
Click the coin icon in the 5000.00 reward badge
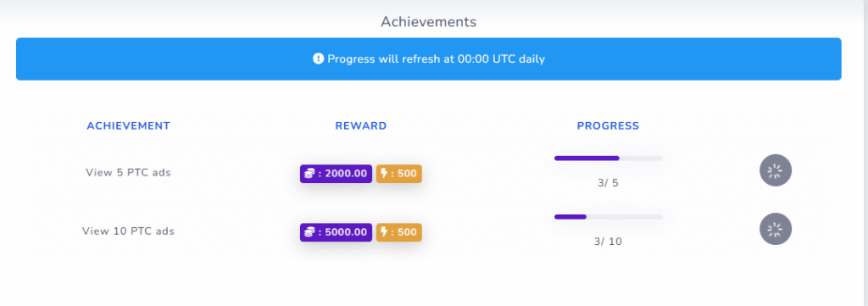click(x=309, y=232)
